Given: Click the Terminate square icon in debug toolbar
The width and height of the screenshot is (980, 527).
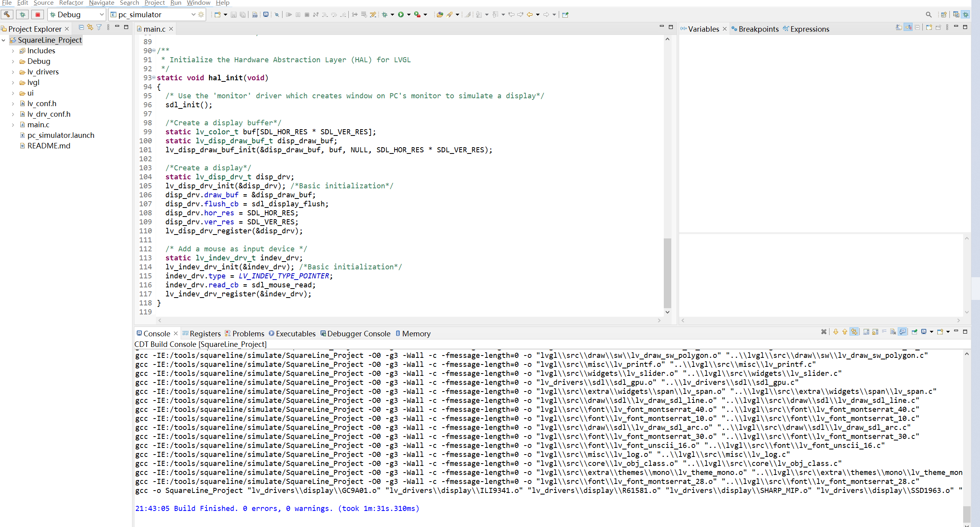Looking at the screenshot, I should tap(307, 14).
